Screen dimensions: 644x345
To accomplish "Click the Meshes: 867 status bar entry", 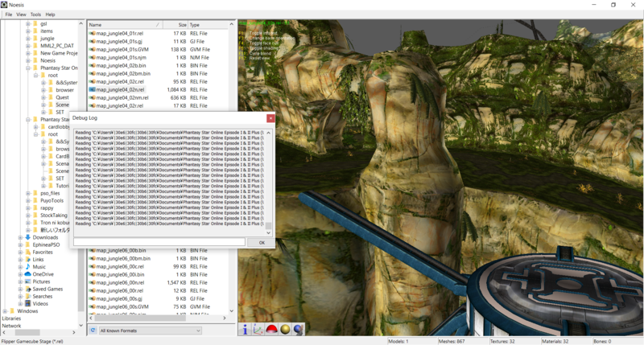I will pos(452,341).
